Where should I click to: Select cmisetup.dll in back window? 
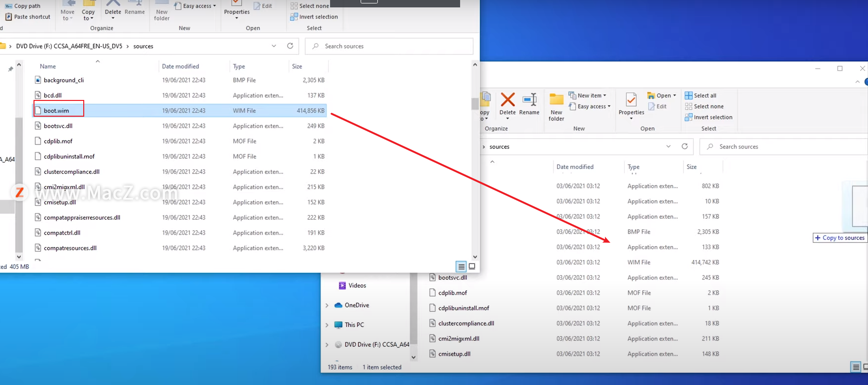[x=454, y=354]
